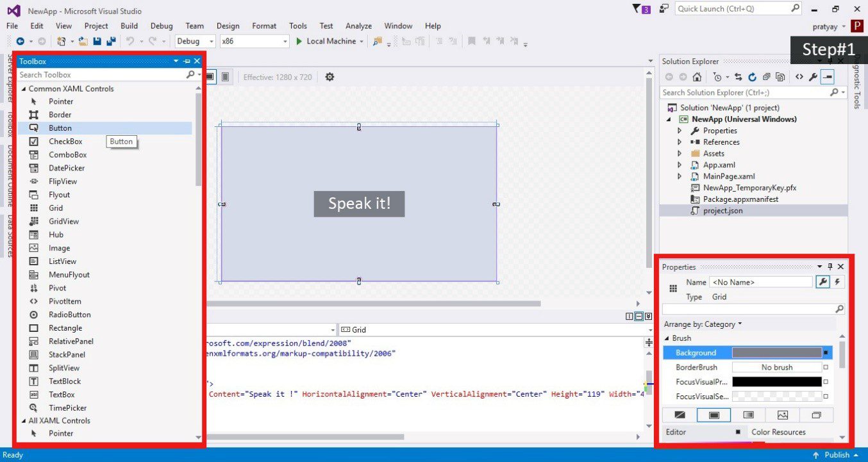Click Collapse All in Solution Explorer
The width and height of the screenshot is (868, 462).
pyautogui.click(x=766, y=77)
